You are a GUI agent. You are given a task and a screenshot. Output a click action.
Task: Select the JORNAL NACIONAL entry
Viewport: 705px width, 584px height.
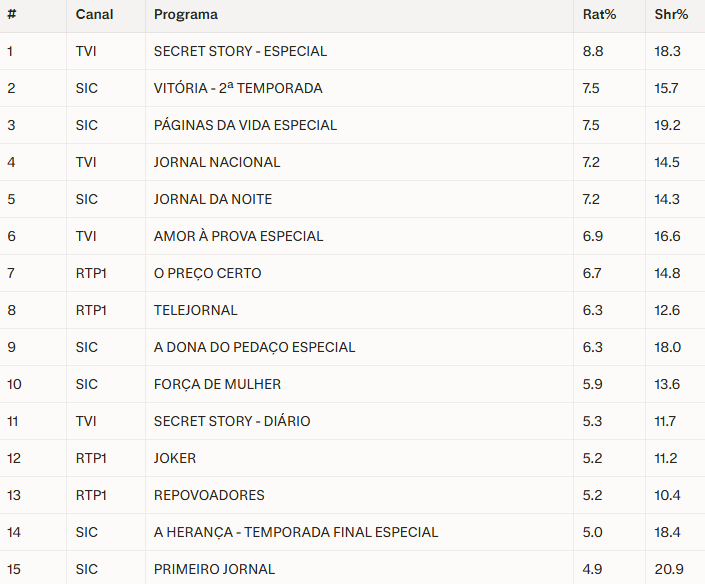217,162
